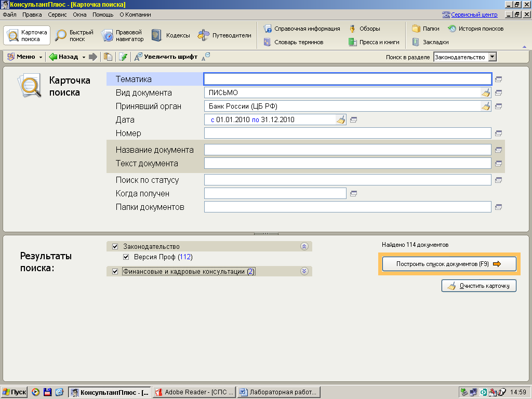Image resolution: width=532 pixels, height=399 pixels.
Task: Click the 2 documents count link
Action: click(x=250, y=271)
